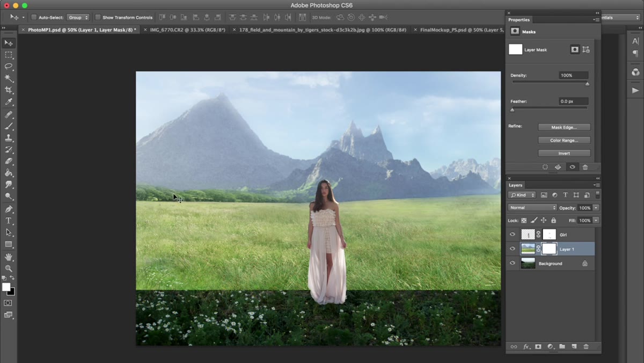
Task: Open the Fill dropdown arrow
Action: [596, 221]
